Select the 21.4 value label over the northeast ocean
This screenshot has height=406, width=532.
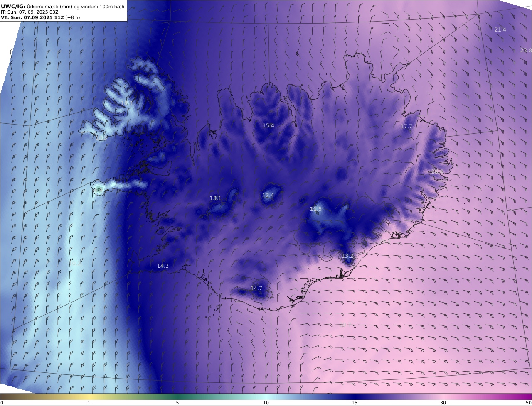pos(500,30)
